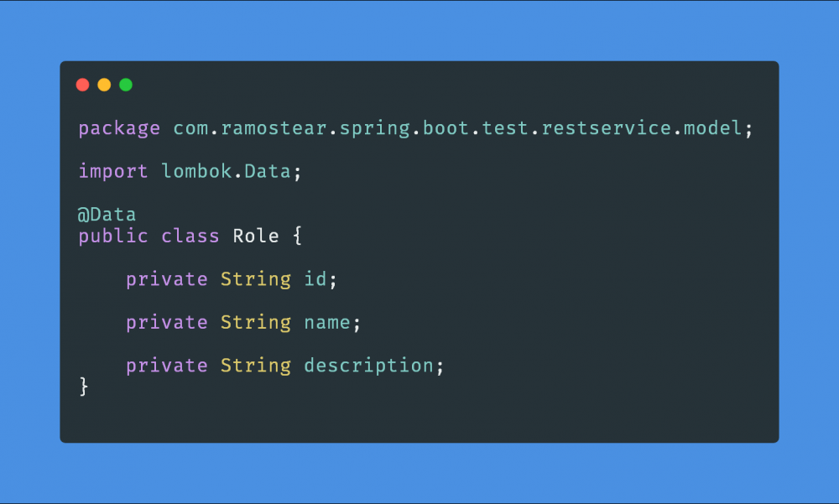Click 'String' type on the id line
Viewport: 839px width, 504px height.
(256, 279)
